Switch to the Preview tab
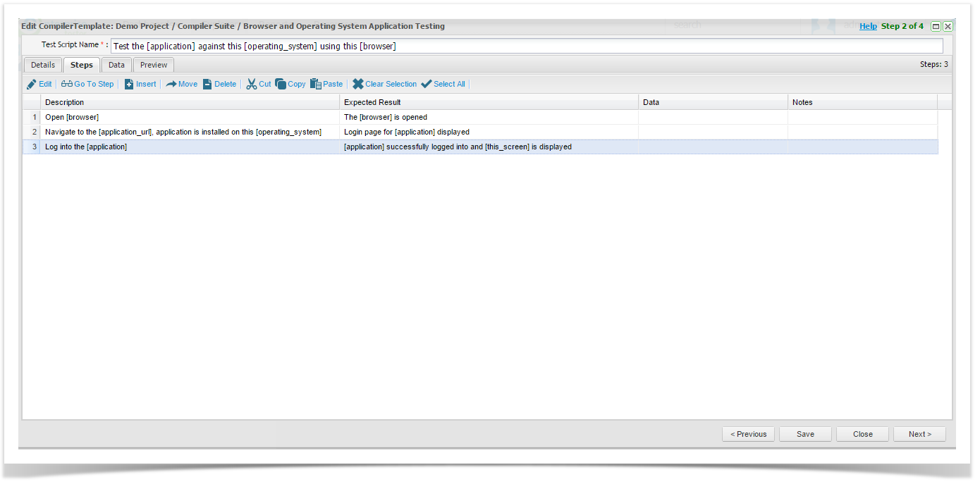 154,65
